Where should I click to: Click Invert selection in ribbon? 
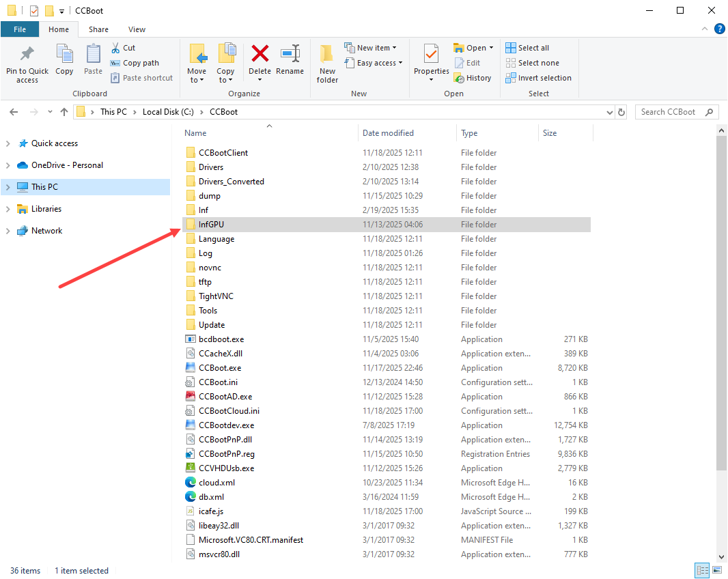tap(538, 78)
